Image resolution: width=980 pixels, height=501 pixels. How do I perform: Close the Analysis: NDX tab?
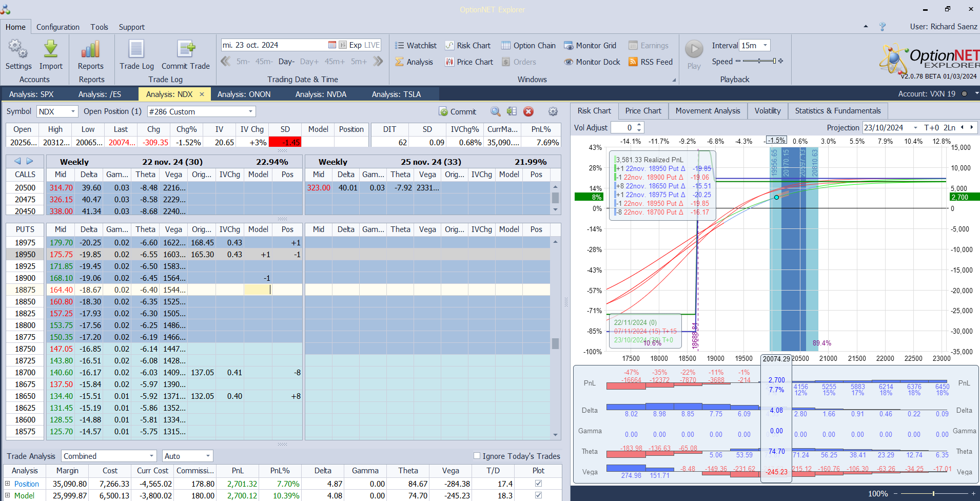pyautogui.click(x=202, y=94)
